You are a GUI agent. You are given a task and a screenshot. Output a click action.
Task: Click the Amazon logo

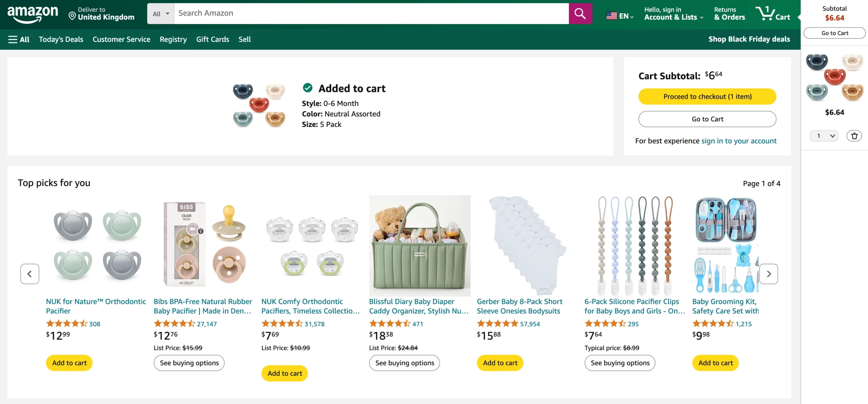[33, 14]
